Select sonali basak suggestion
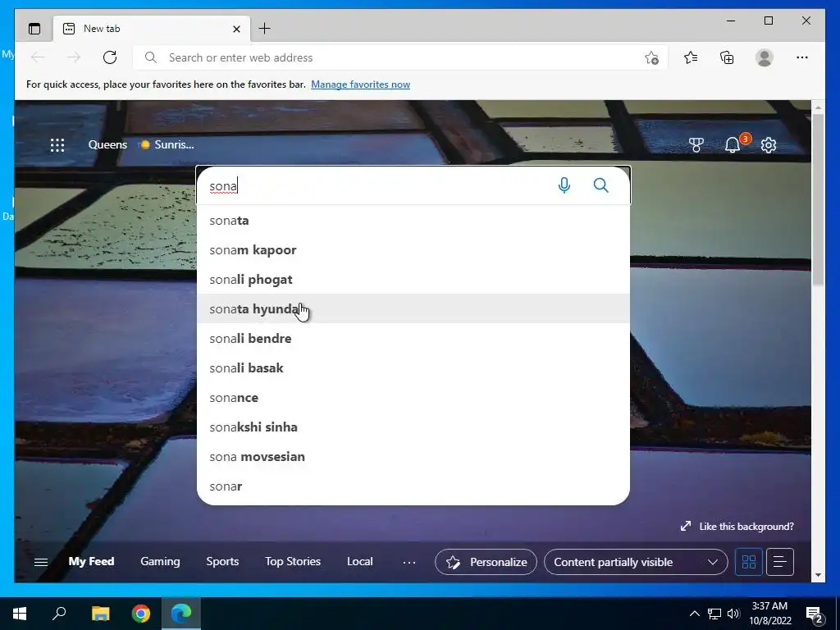 tap(413, 367)
